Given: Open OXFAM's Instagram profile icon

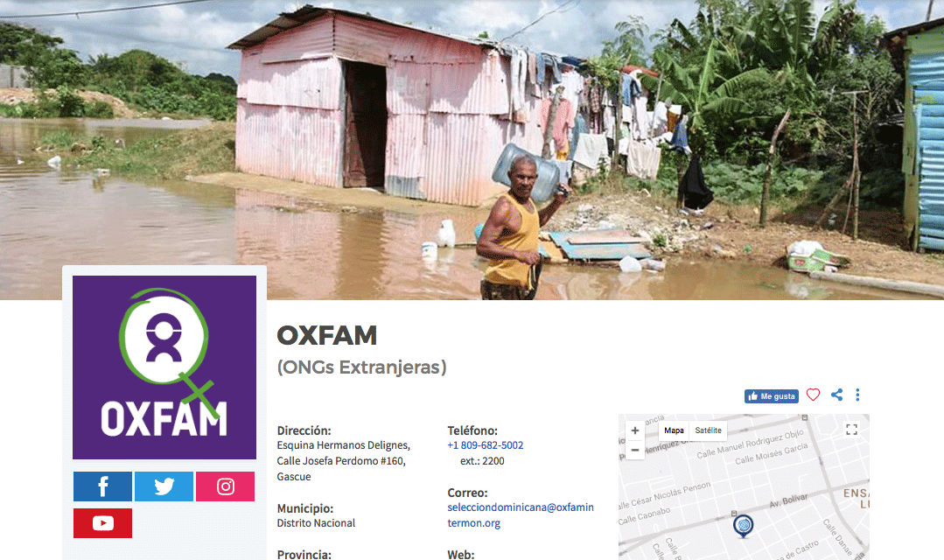Looking at the screenshot, I should coord(225,486).
